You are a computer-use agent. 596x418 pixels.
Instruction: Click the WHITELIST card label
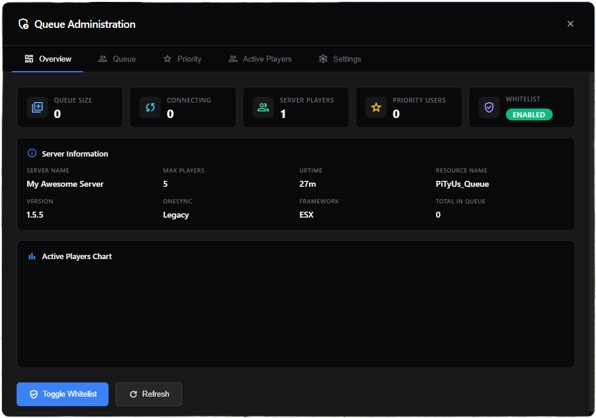(523, 99)
